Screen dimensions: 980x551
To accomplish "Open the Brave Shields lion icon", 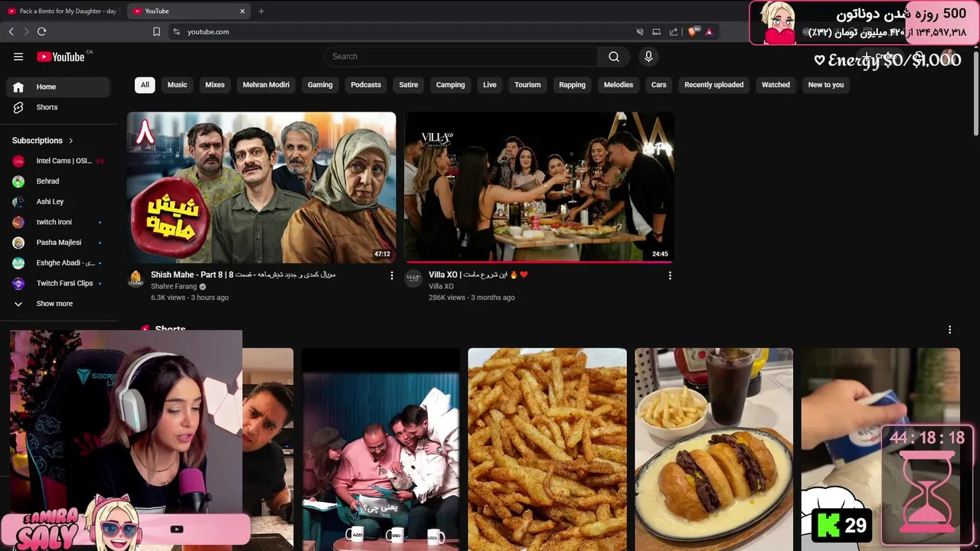I will [693, 31].
